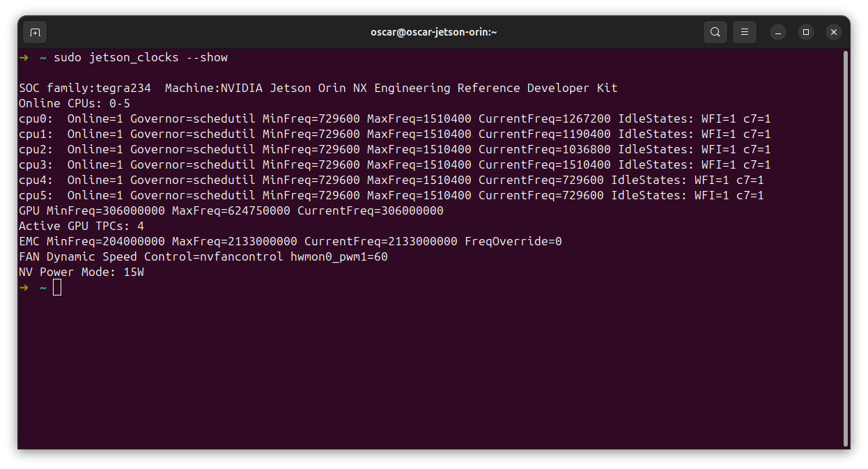The width and height of the screenshot is (868, 469).
Task: Click the 'Active GPU TPCs: 4' line
Action: tap(82, 226)
